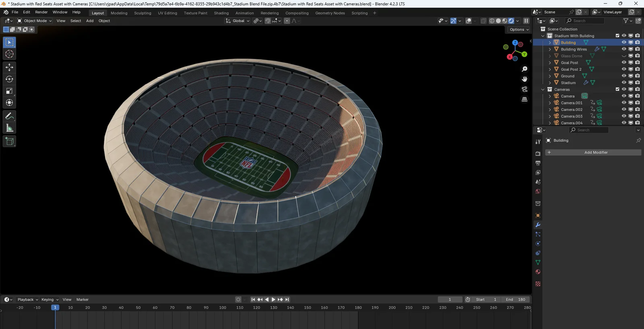Screen dimensions: 644x329
Task: Open the viewport Add menu
Action: [90, 21]
